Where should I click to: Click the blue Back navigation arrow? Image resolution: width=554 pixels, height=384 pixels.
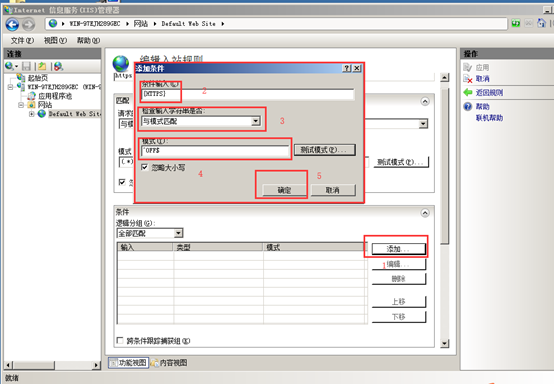pos(12,24)
